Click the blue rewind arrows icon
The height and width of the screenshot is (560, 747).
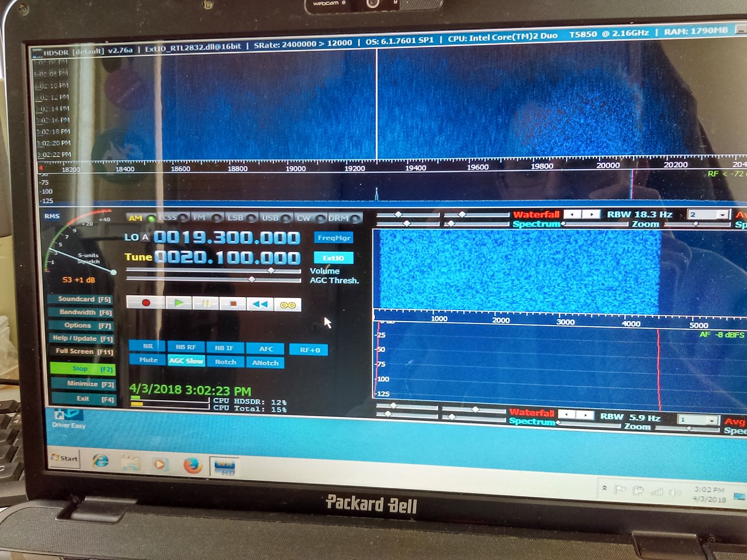coord(260,304)
